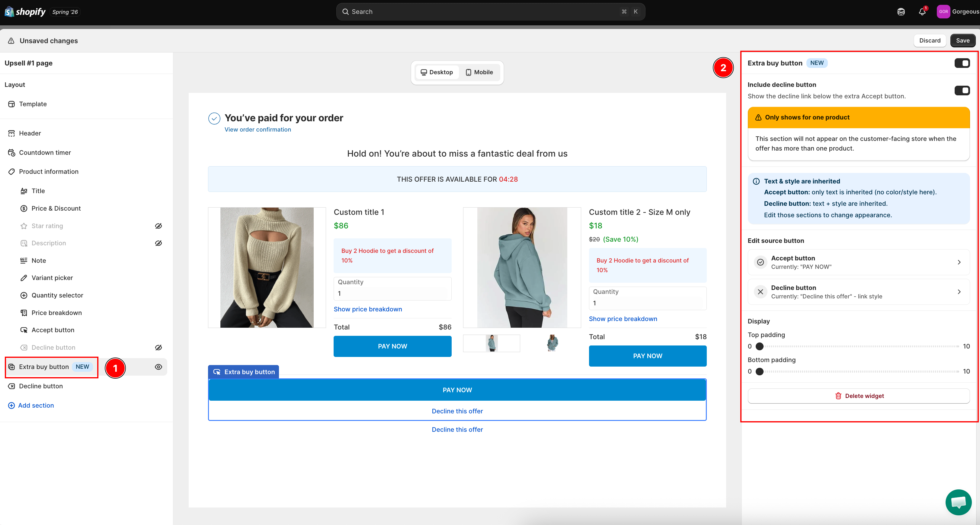Open the Sidekick assistant icon

(x=901, y=12)
